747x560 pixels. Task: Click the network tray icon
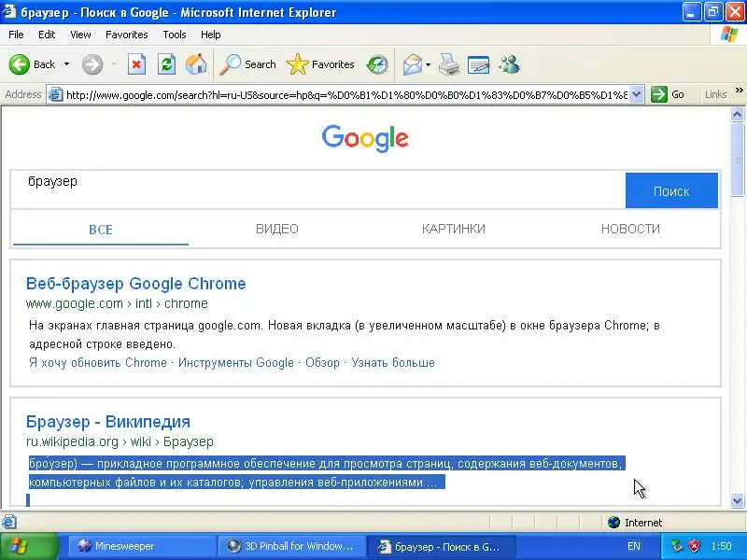coord(677,546)
